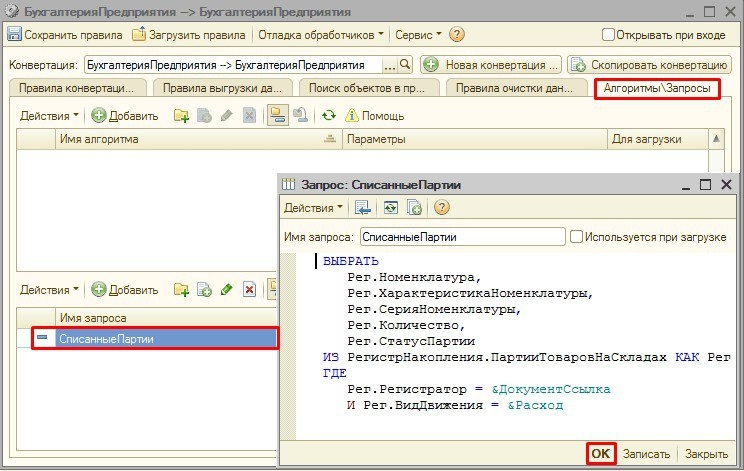The height and width of the screenshot is (471, 744).
Task: Click the copy document icon in queries toolbar
Action: point(204,290)
